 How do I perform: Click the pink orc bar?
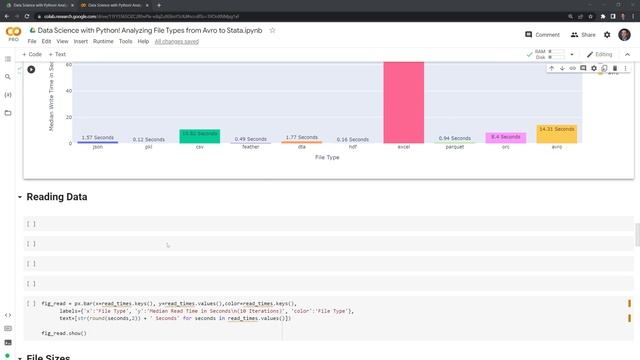coord(506,138)
